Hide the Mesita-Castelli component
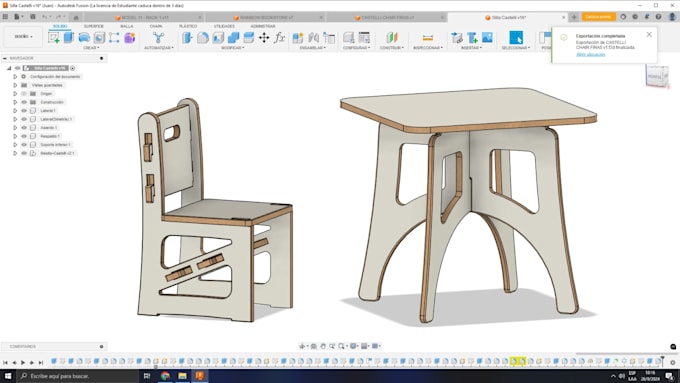This screenshot has height=383, width=680. click(x=24, y=153)
